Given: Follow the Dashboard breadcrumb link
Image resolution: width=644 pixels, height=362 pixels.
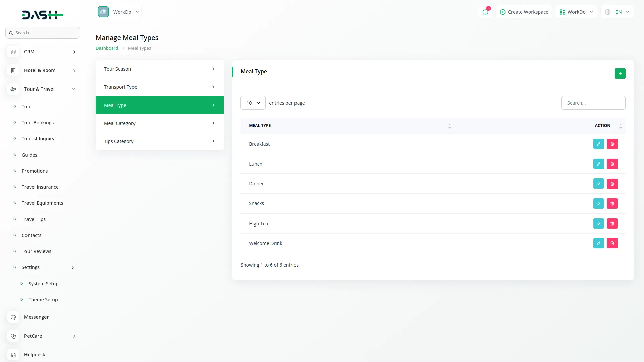Looking at the screenshot, I should pos(107,48).
